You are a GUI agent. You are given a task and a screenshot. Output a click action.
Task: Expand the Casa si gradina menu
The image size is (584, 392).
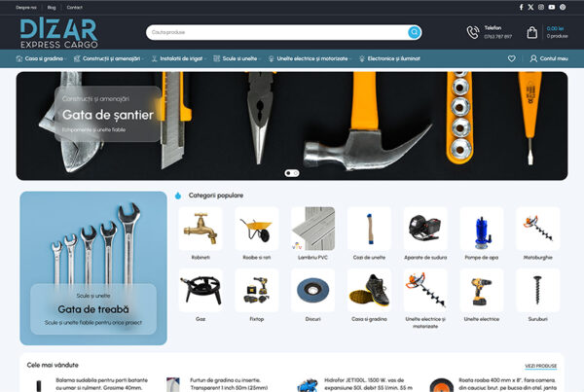43,58
